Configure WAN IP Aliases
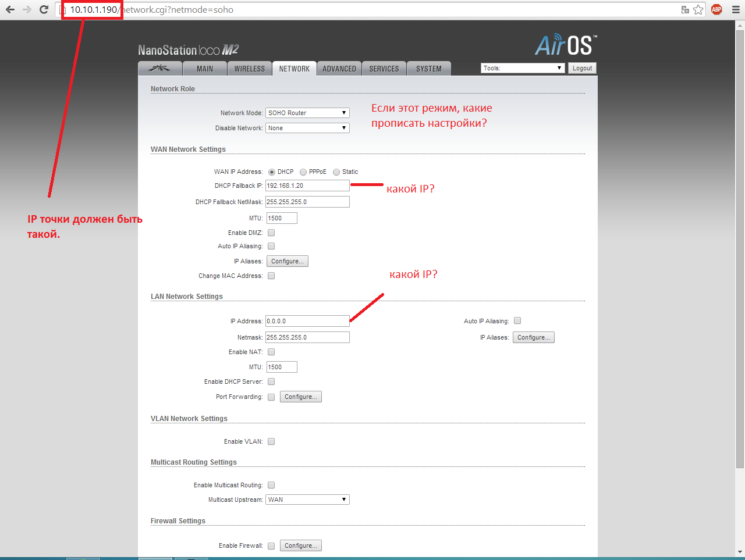Screen dimensions: 745x560 point(288,261)
